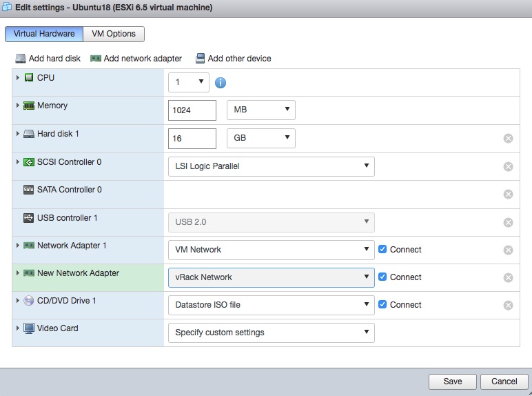Screen dimensions: 532x396
Task: Click the Hard disk 1 drive icon
Action: pos(29,134)
